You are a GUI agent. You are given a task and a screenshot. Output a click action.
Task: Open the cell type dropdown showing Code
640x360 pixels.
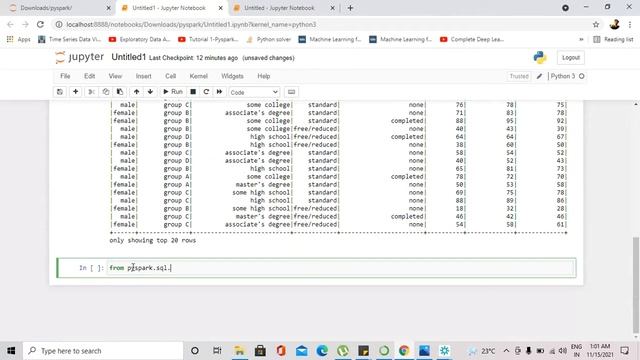pos(254,92)
